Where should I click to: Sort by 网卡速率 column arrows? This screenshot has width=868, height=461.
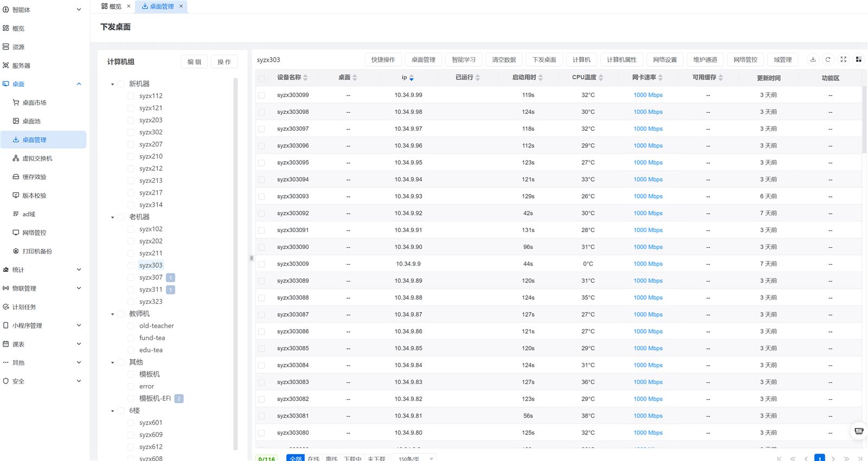coord(660,78)
